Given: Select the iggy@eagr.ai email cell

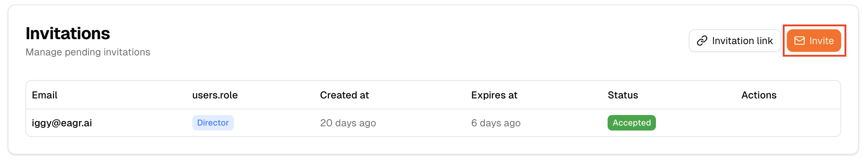Looking at the screenshot, I should tap(62, 123).
